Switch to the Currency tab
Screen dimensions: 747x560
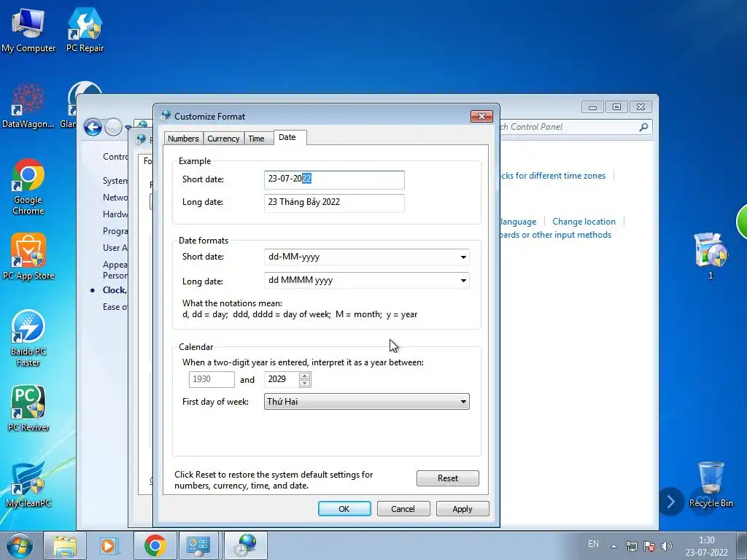coord(223,138)
